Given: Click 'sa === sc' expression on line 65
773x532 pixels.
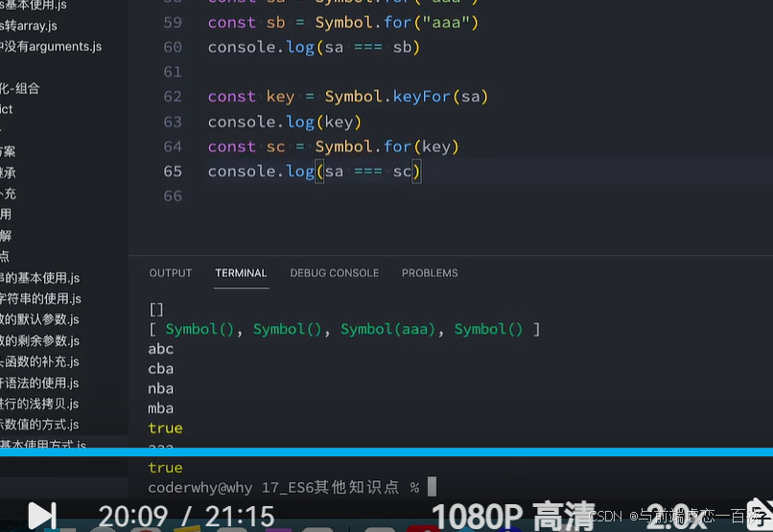Looking at the screenshot, I should [x=367, y=172].
